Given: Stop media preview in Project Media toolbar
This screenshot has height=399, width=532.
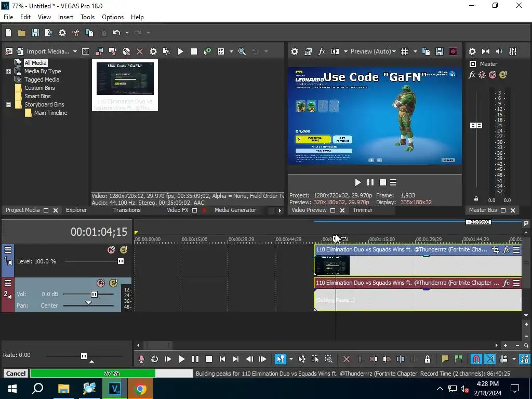Looking at the screenshot, I should [x=194, y=51].
